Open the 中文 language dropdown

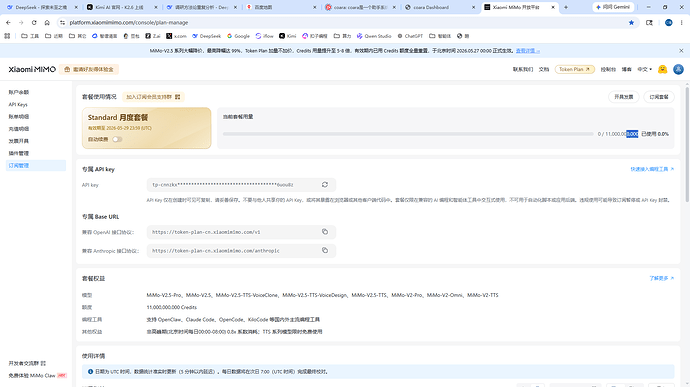(645, 69)
